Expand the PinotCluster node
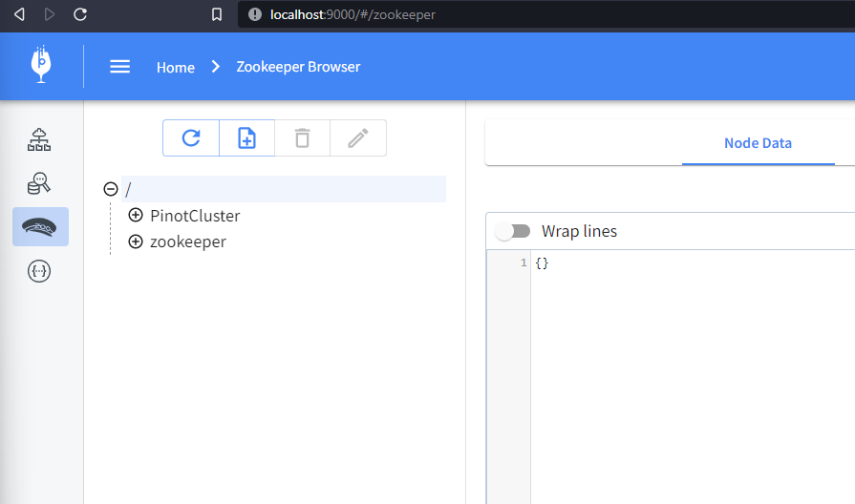 pos(136,215)
